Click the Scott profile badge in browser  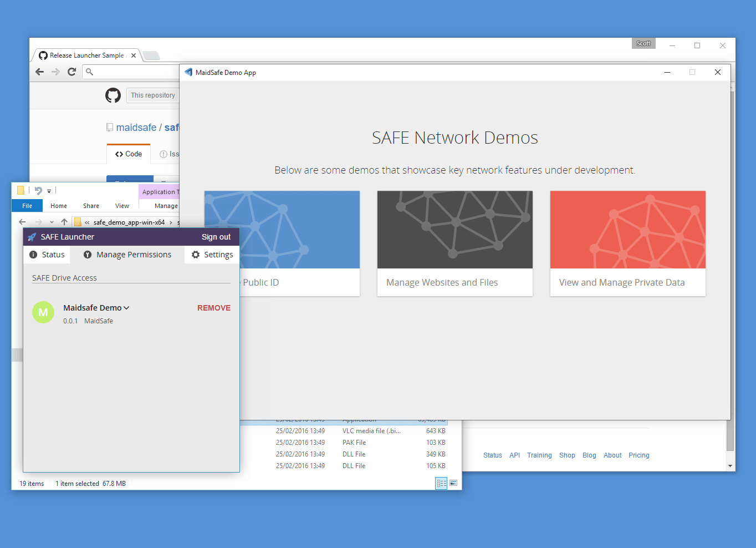click(x=643, y=43)
